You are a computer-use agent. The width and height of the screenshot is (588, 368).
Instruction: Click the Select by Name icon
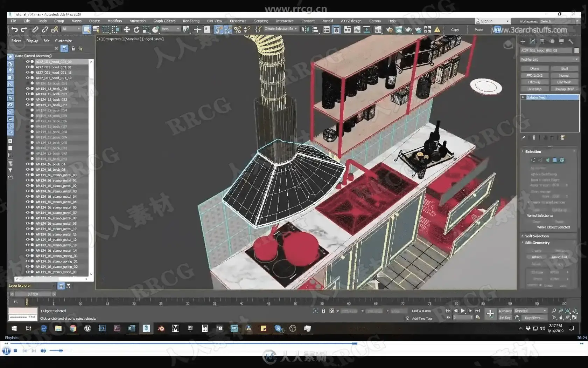pyautogui.click(x=96, y=30)
